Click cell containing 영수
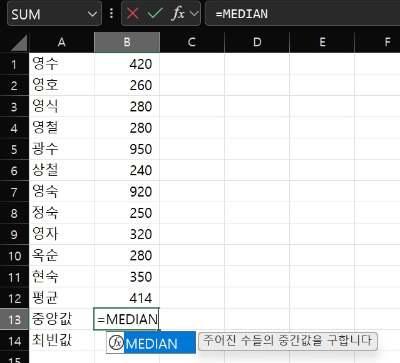Viewport: 400px width, 363px height. (x=61, y=64)
